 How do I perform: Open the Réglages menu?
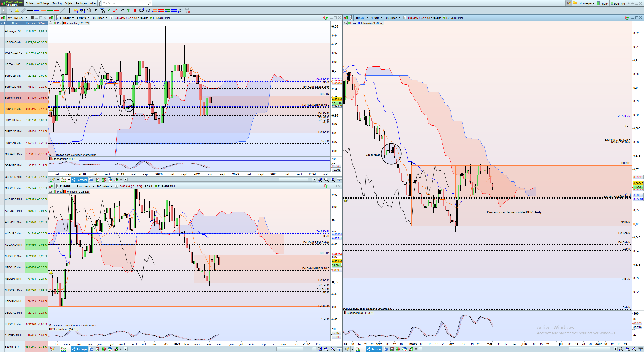click(x=81, y=3)
